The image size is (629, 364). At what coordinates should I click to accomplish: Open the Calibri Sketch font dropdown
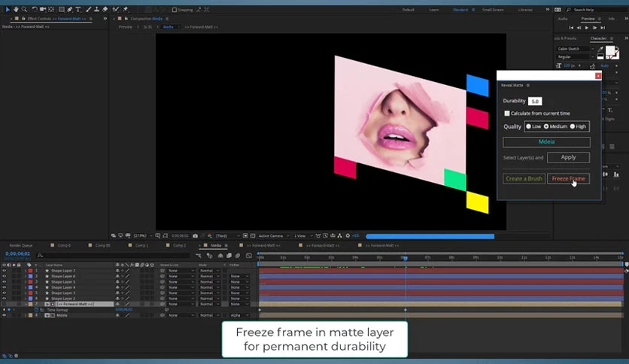[x=576, y=49]
